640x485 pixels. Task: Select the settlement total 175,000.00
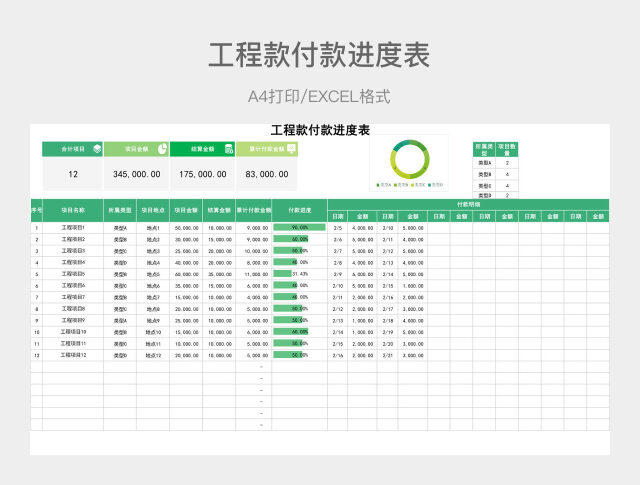pyautogui.click(x=203, y=174)
